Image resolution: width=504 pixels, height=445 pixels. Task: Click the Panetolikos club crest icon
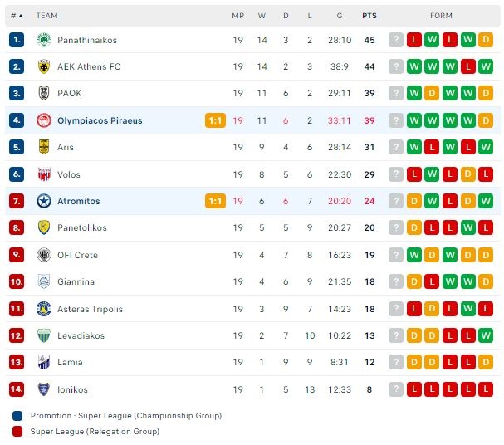coord(44,227)
